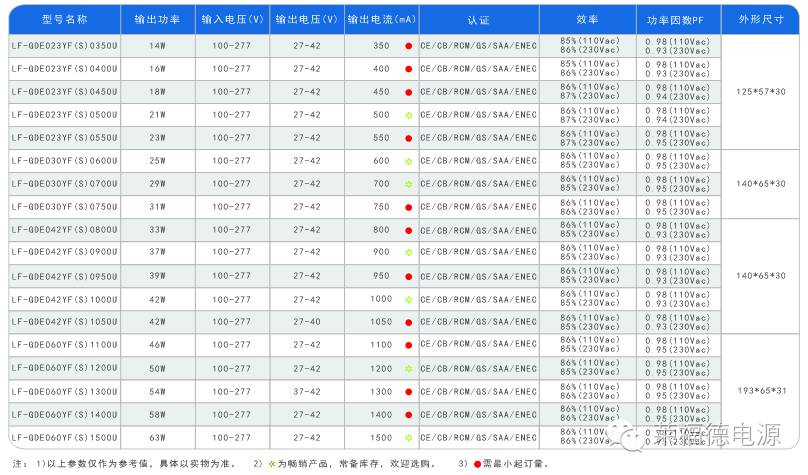Click model name LF-GDE042YF(S)0900U
Viewport: 808px width, 475px height.
(x=64, y=252)
